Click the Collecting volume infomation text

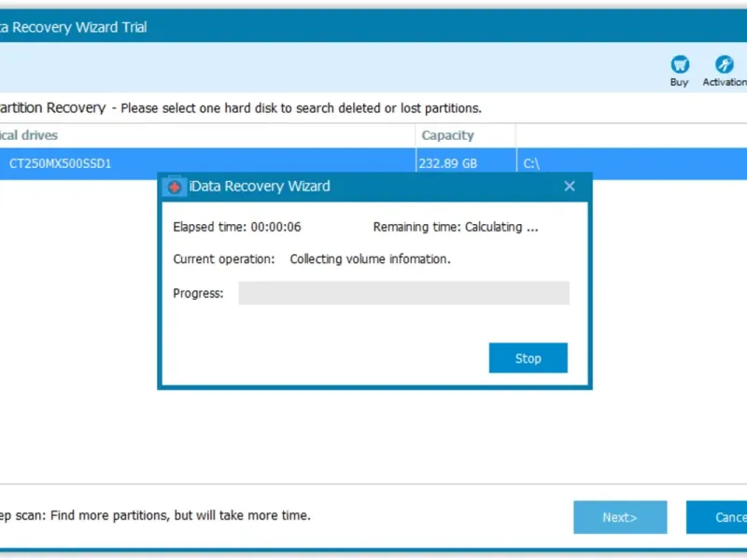pos(370,259)
